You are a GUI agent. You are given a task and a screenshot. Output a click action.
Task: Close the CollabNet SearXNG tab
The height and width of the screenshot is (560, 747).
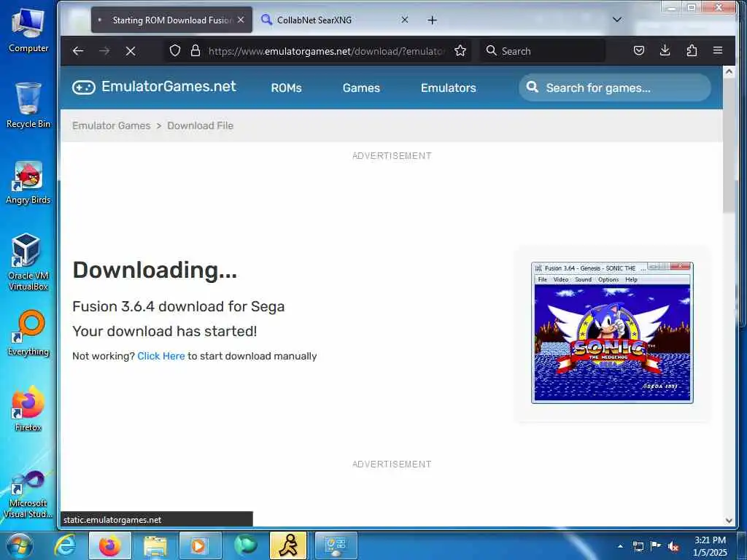pos(404,20)
